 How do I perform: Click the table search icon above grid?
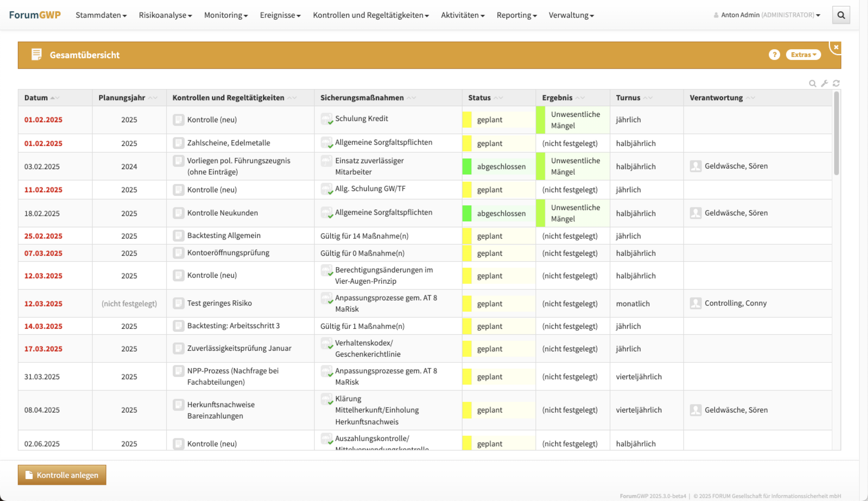pos(812,83)
